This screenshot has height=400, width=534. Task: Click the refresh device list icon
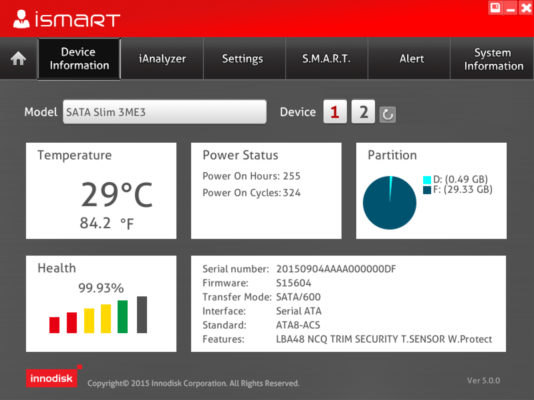388,114
